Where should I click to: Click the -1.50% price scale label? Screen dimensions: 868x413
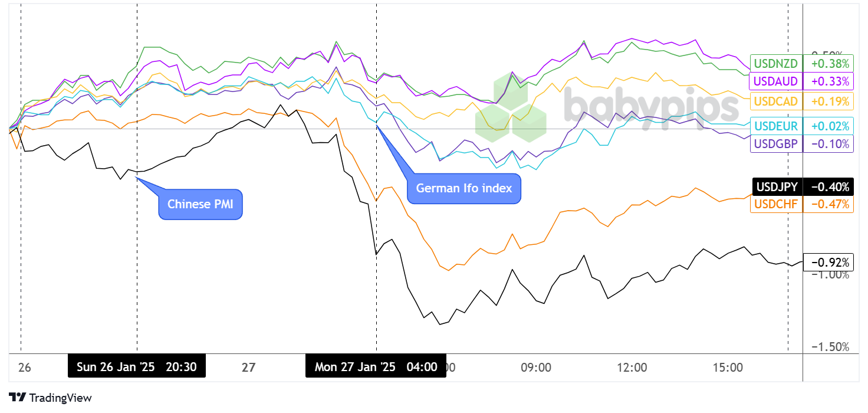coord(830,347)
